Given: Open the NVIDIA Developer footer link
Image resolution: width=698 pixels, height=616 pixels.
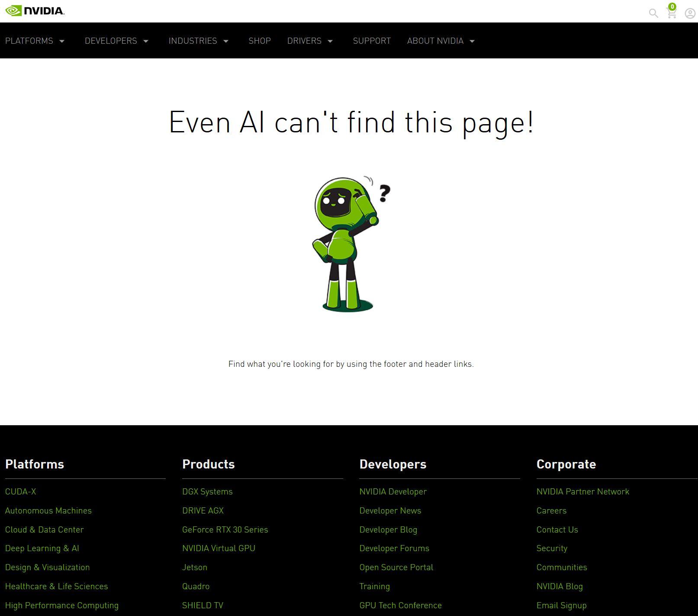Looking at the screenshot, I should 393,491.
